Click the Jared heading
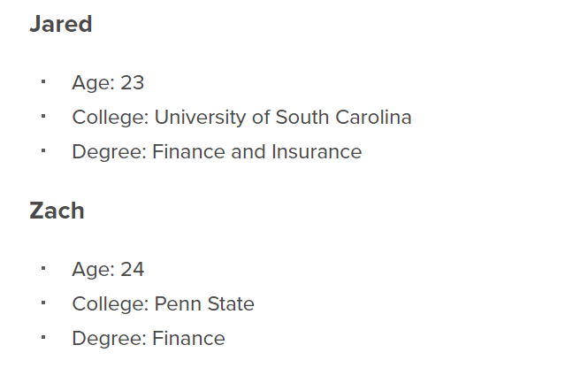The width and height of the screenshot is (588, 368). 61,25
